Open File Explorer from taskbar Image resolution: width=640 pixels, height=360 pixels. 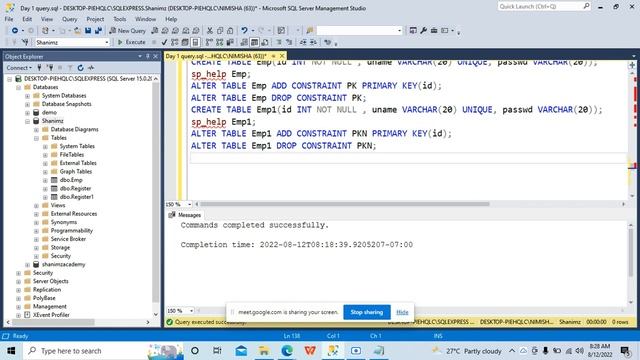click(x=264, y=351)
